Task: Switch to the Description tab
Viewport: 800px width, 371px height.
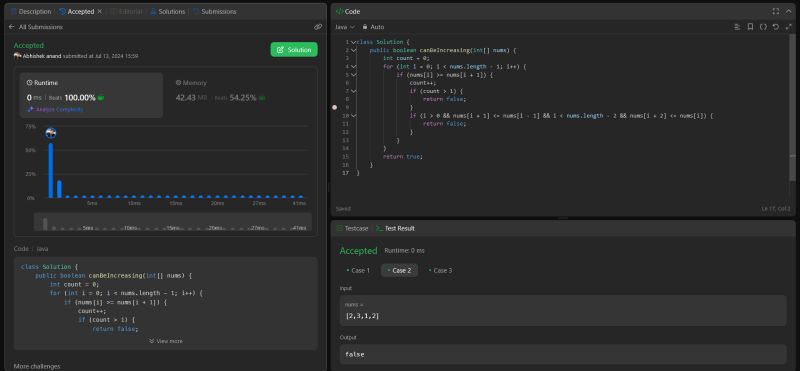Action: [31, 11]
